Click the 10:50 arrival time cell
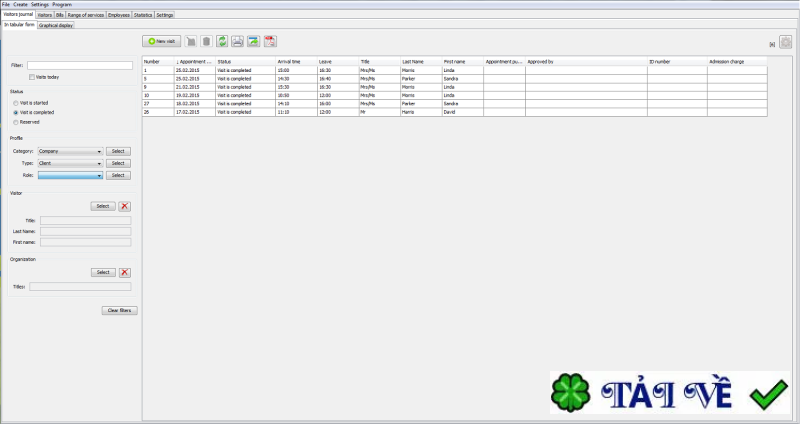The image size is (800, 424). pyautogui.click(x=296, y=95)
